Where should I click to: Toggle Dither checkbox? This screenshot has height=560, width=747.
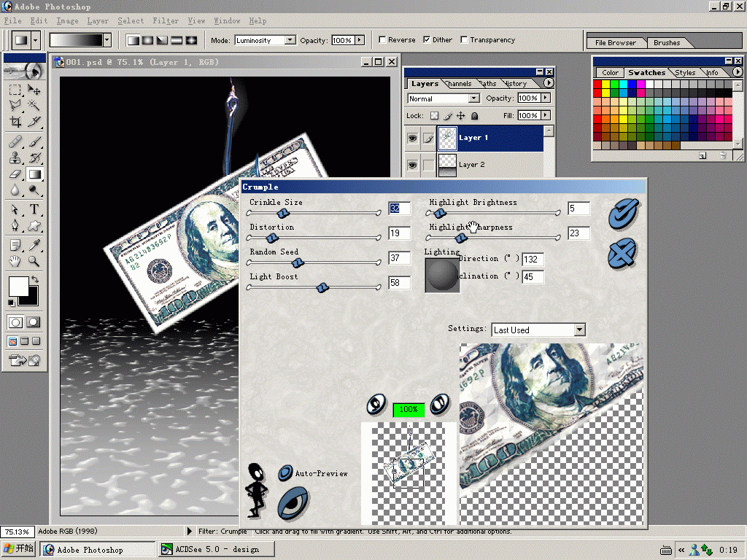pyautogui.click(x=427, y=39)
